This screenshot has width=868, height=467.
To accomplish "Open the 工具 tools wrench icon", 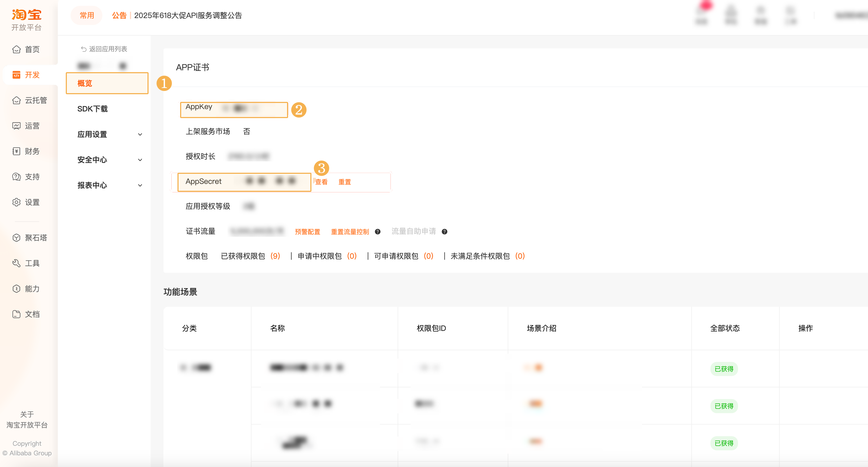I will click(16, 263).
